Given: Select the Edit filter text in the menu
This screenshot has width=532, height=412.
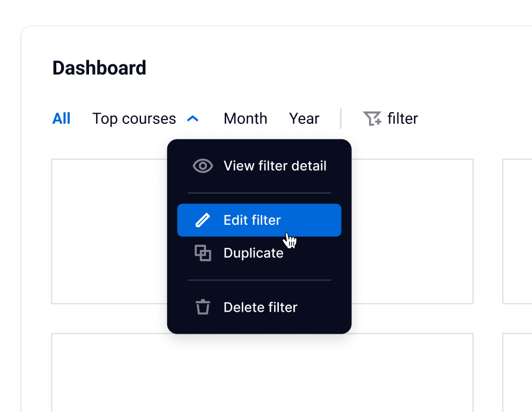Looking at the screenshot, I should point(252,220).
